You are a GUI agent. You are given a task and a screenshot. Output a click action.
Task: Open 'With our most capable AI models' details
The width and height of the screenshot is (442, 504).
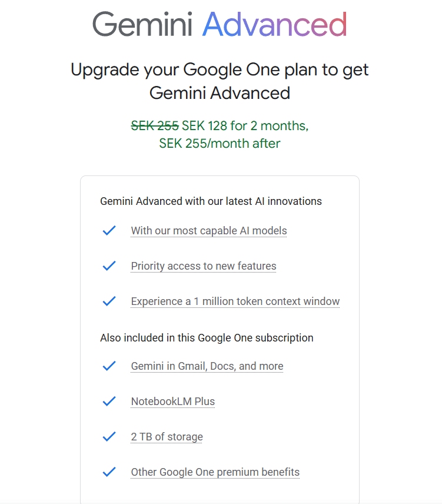click(x=209, y=231)
